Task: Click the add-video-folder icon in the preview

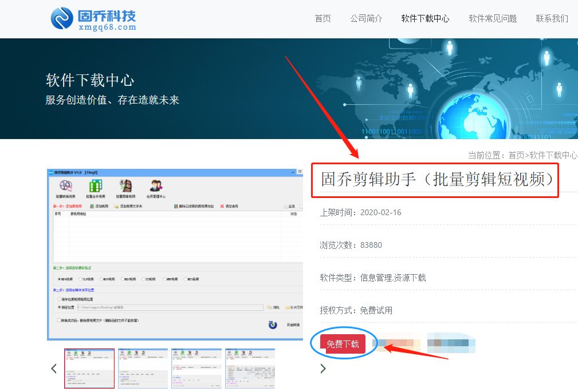Action: click(x=116, y=207)
